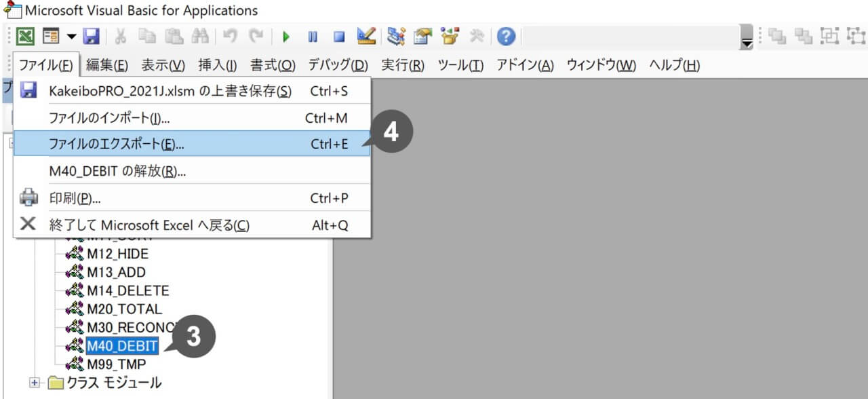Open the ヘルプ(H) menu
The height and width of the screenshot is (399, 868).
(x=674, y=65)
